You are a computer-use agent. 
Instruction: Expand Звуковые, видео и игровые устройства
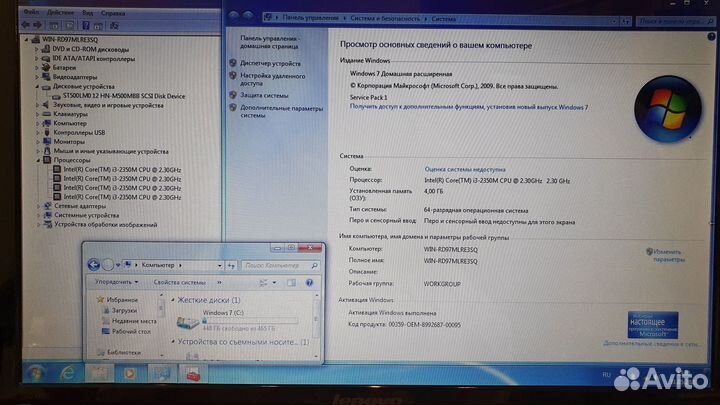(37, 105)
